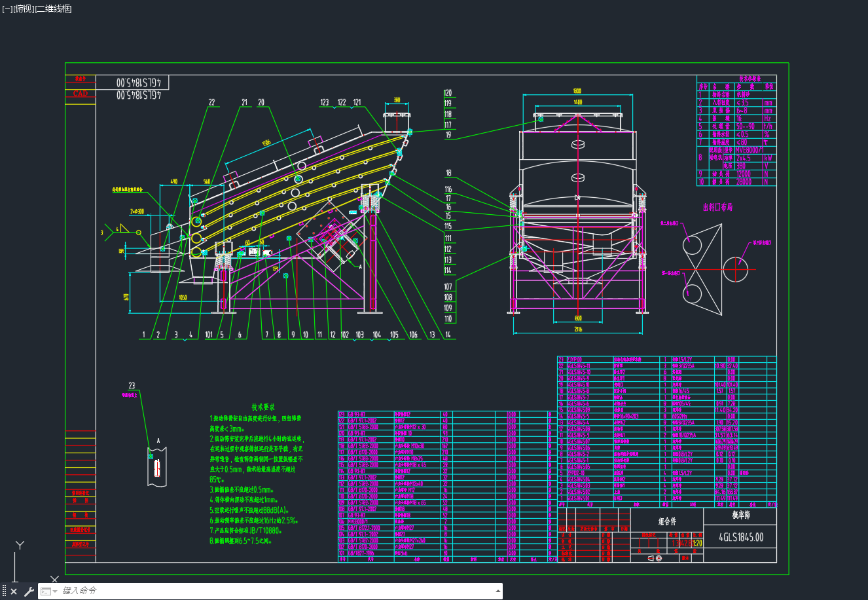The image size is (868, 600).
Task: Open the recent commands prompt icon
Action: [46, 591]
